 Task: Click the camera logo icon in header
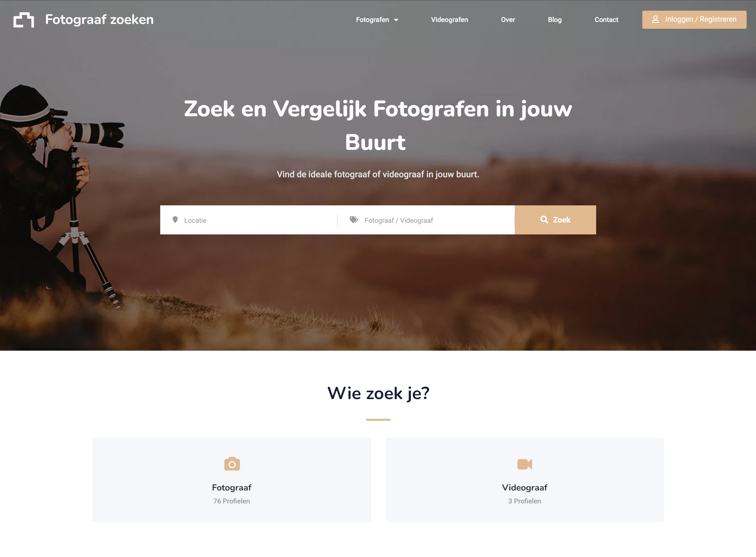24,20
